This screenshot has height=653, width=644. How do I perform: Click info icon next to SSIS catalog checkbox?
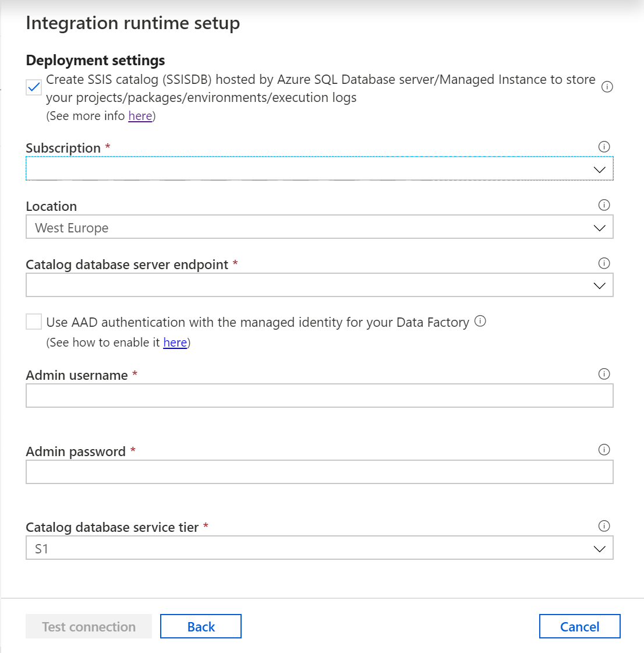(607, 87)
